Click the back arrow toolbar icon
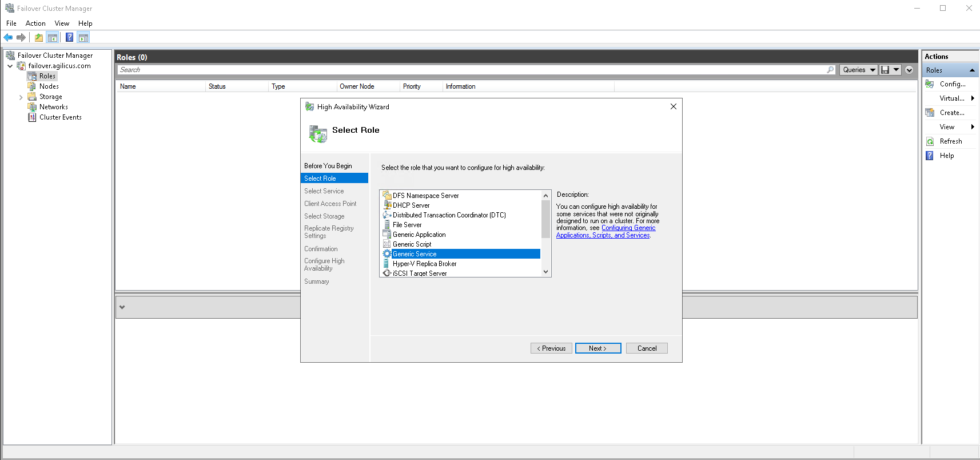Screen dimensions: 980x460 pyautogui.click(x=8, y=38)
